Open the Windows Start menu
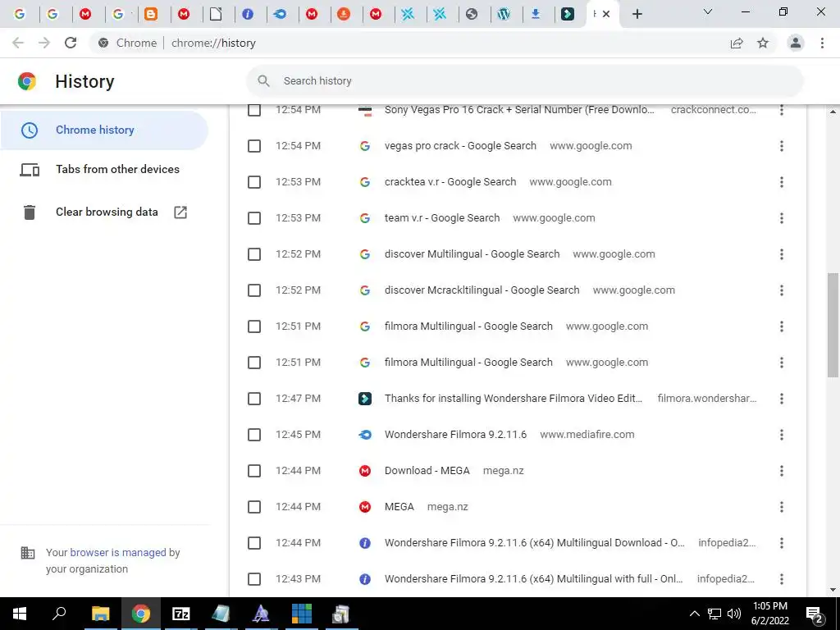Image resolution: width=840 pixels, height=630 pixels. pyautogui.click(x=20, y=614)
